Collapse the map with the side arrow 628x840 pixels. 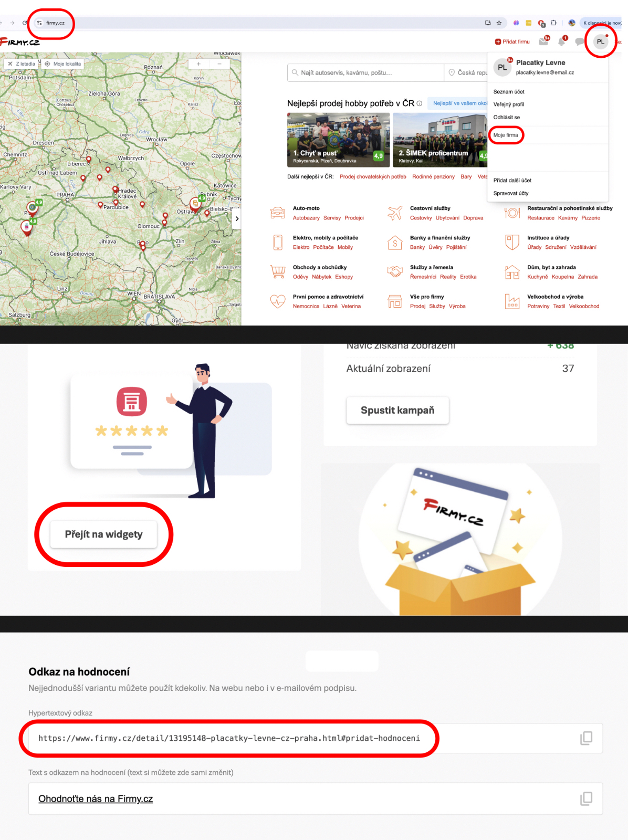point(237,218)
